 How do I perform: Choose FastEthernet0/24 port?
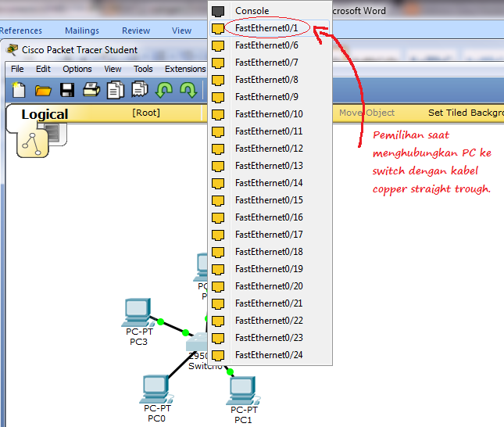[270, 355]
